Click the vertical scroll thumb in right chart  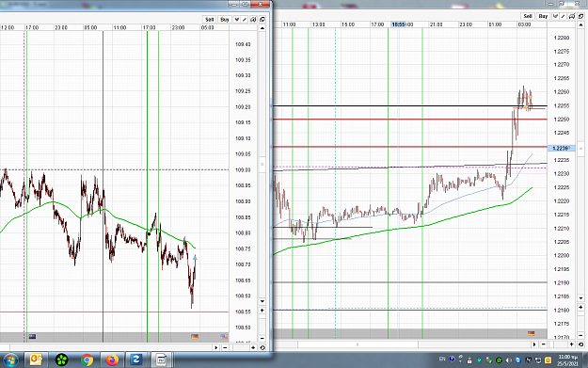coord(580,149)
